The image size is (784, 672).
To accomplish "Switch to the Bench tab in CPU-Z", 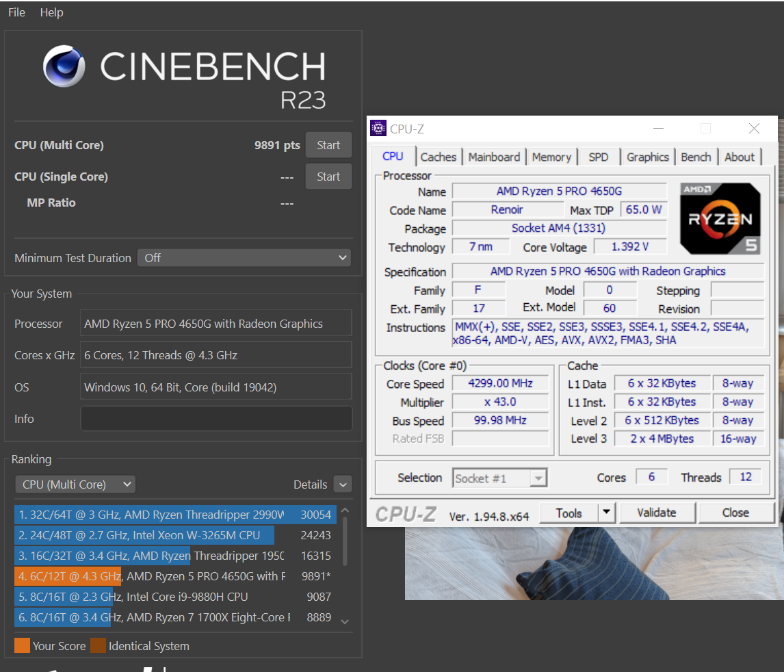I will pos(696,157).
